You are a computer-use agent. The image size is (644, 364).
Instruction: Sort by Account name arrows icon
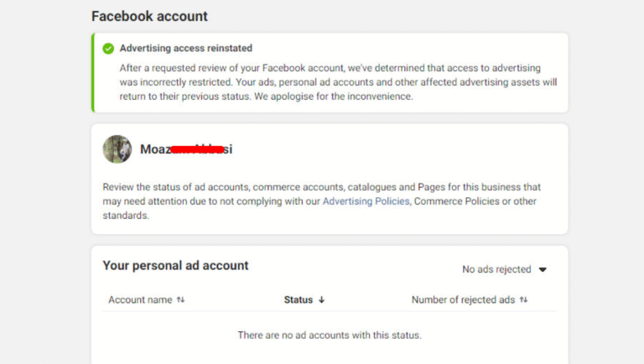coord(181,300)
